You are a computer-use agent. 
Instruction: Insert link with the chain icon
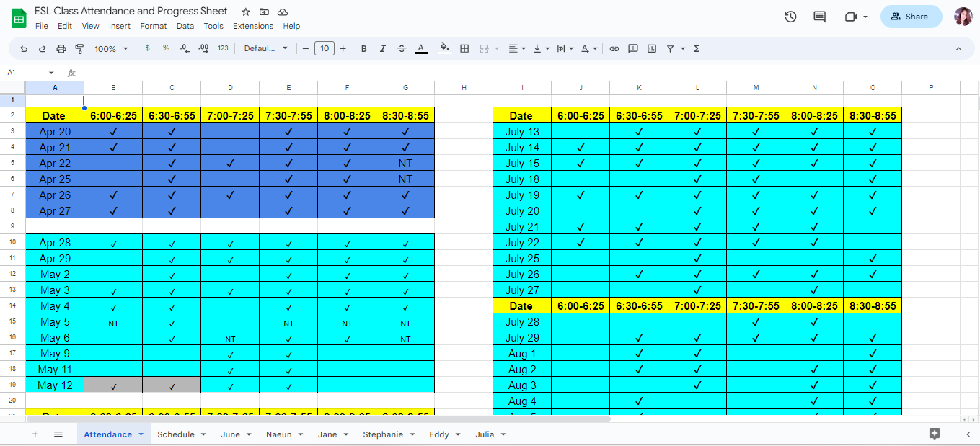[614, 48]
